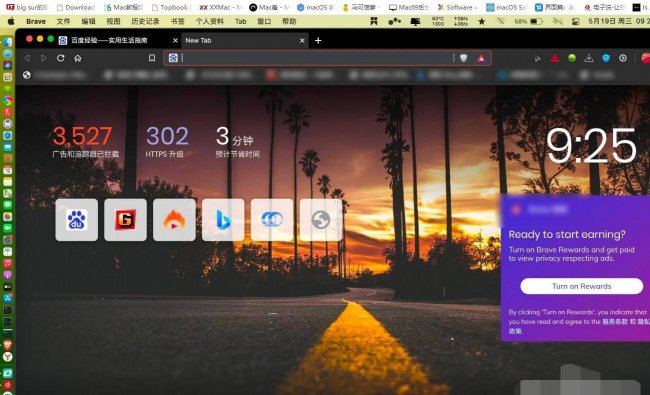The width and height of the screenshot is (650, 395).
Task: Open the 历史记录 menu
Action: [145, 21]
